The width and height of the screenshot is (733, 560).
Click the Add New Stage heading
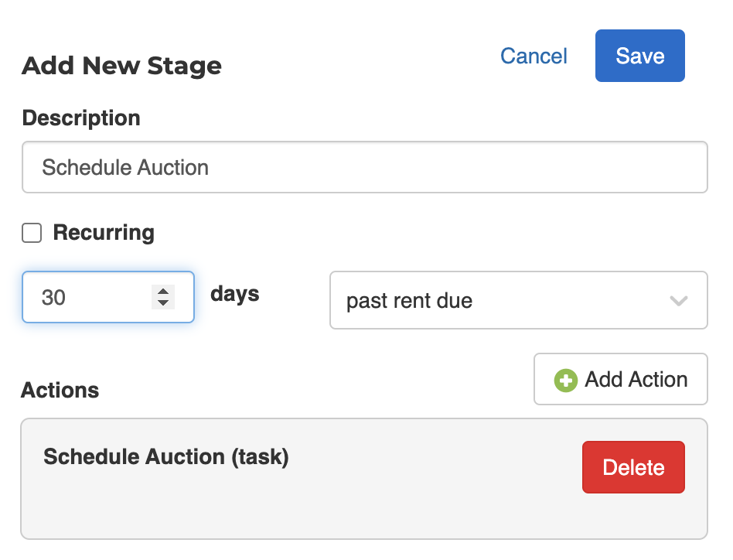[121, 66]
